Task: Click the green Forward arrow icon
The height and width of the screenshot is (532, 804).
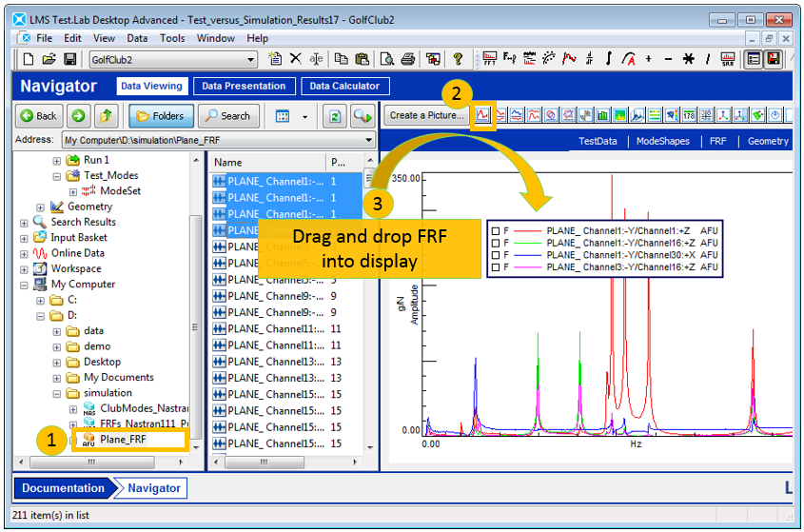Action: click(79, 116)
